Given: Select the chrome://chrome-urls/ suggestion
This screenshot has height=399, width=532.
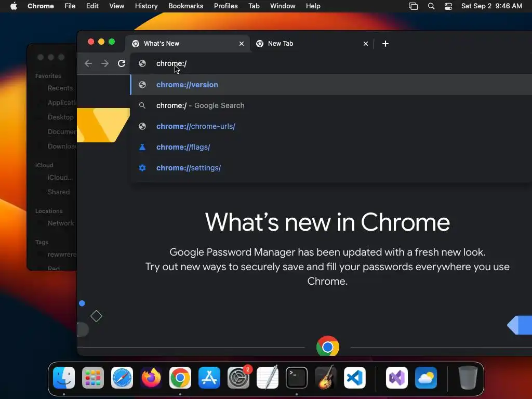Looking at the screenshot, I should (331, 126).
